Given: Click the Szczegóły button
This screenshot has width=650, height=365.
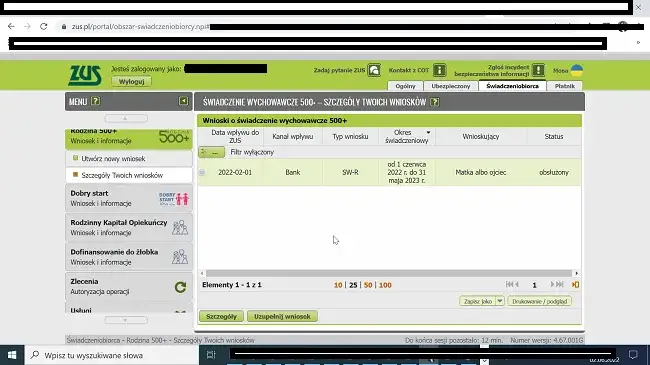Looking at the screenshot, I should pos(221,316).
